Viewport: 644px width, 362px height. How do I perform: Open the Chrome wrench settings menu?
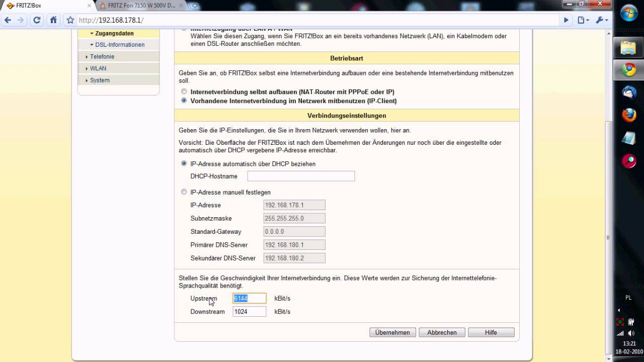[x=602, y=20]
